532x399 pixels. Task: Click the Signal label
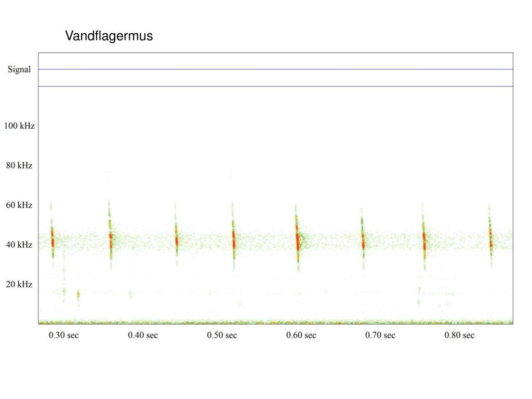tap(19, 70)
